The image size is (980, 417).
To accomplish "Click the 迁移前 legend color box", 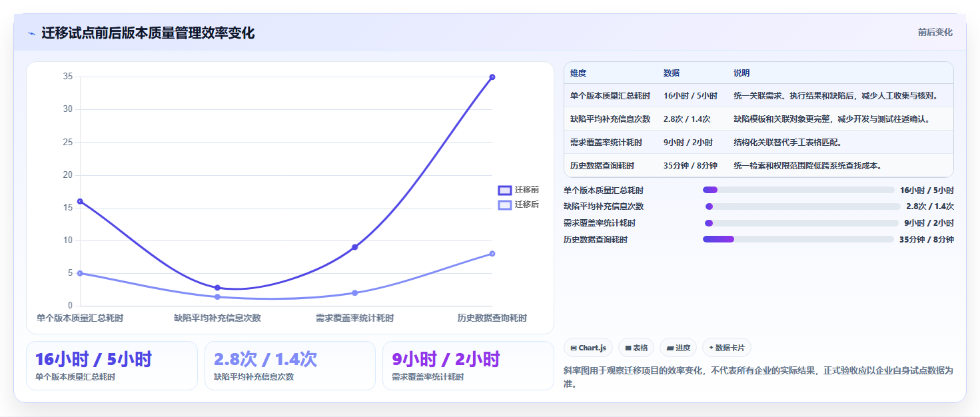I will click(x=505, y=190).
